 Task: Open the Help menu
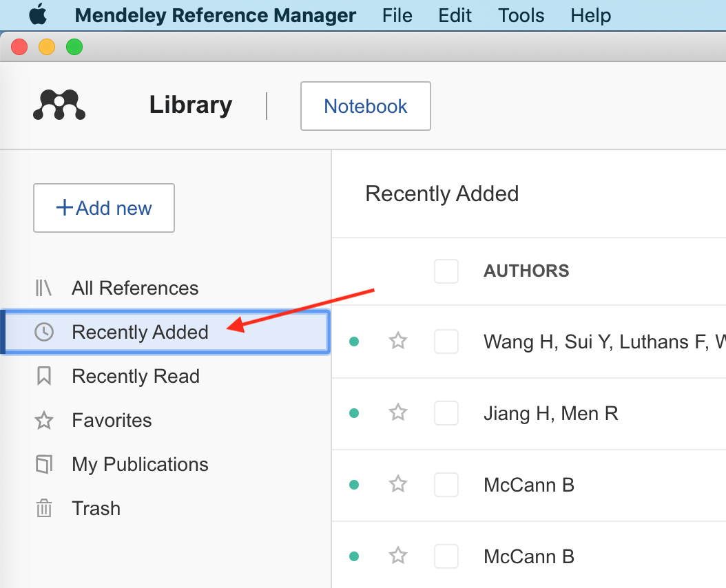click(590, 15)
